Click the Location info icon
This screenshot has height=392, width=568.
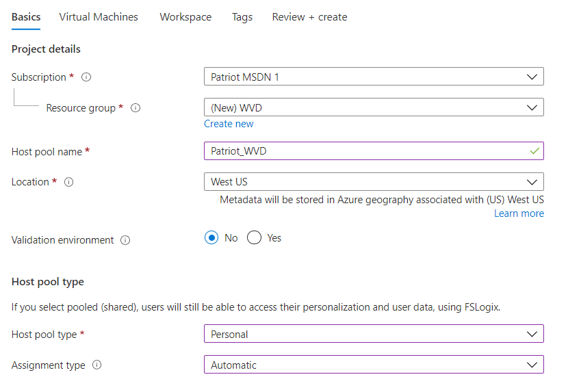(68, 182)
